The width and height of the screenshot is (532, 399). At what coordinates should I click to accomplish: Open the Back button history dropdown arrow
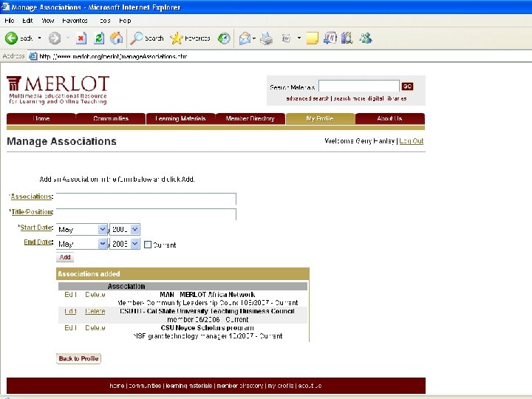(x=39, y=38)
